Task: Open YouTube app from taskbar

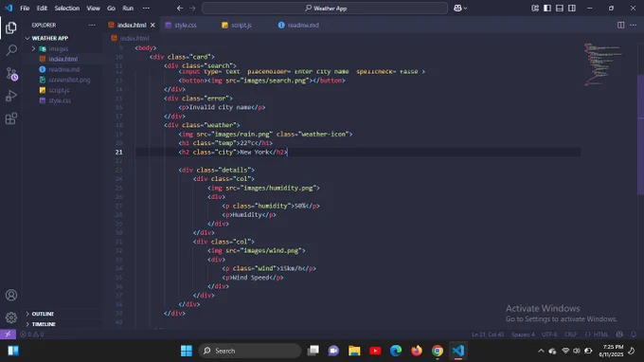Action: tap(375, 351)
